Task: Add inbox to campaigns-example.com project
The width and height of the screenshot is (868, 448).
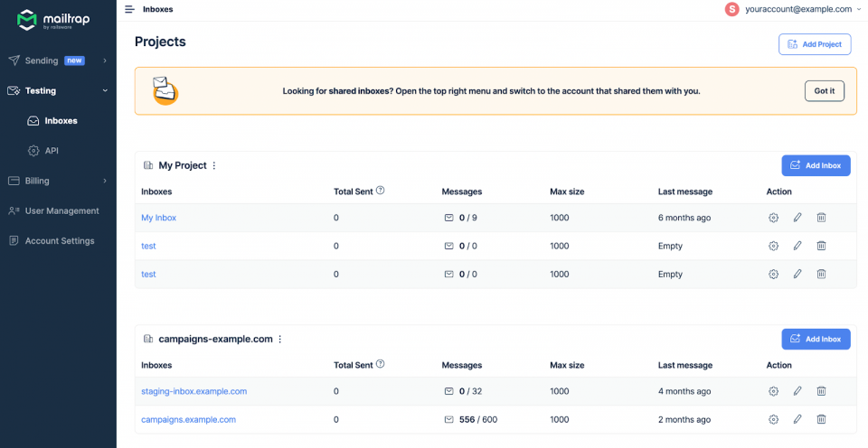Action: [816, 339]
